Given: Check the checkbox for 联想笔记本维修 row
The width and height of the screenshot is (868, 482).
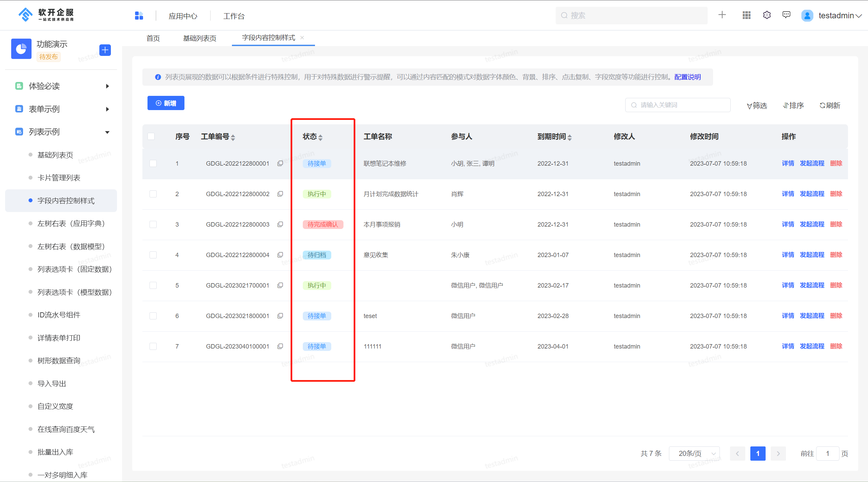Looking at the screenshot, I should 153,163.
